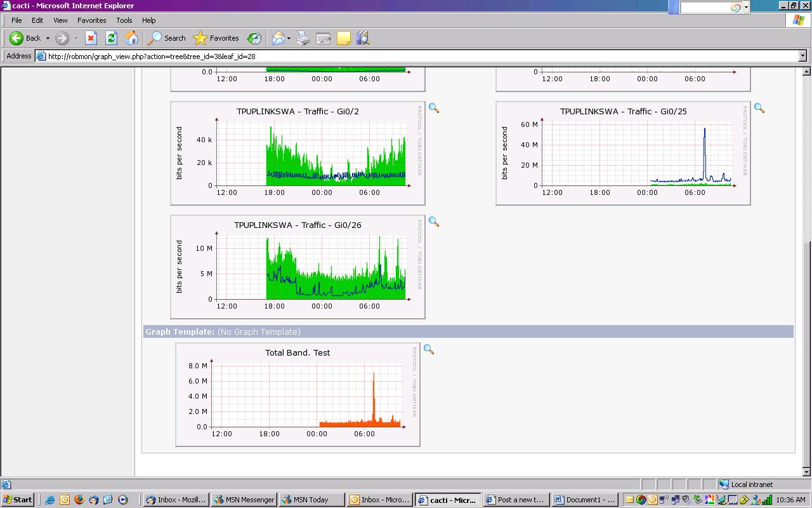The width and height of the screenshot is (812, 508).
Task: Switch to Document1 Word taskbar window
Action: (584, 500)
